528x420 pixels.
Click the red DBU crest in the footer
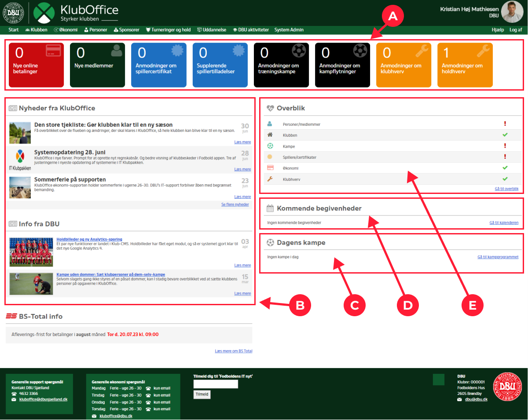tap(507, 387)
